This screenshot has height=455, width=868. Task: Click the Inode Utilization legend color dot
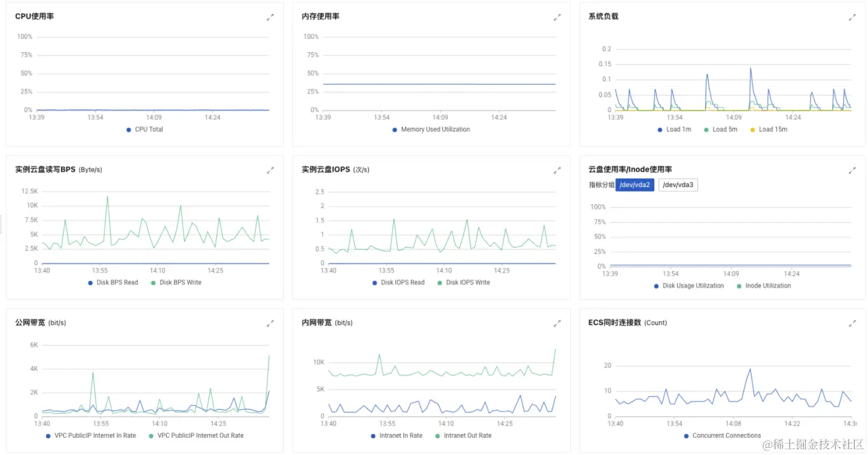coord(739,286)
